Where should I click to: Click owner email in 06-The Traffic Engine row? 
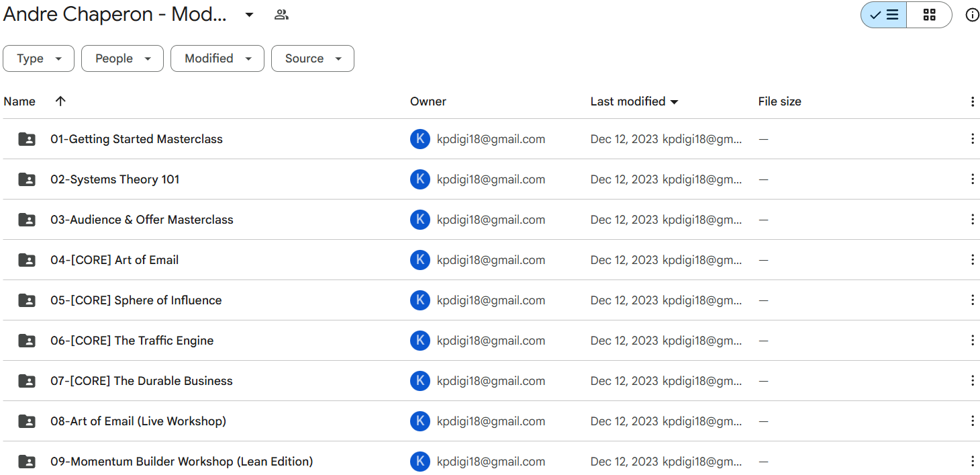click(x=491, y=341)
